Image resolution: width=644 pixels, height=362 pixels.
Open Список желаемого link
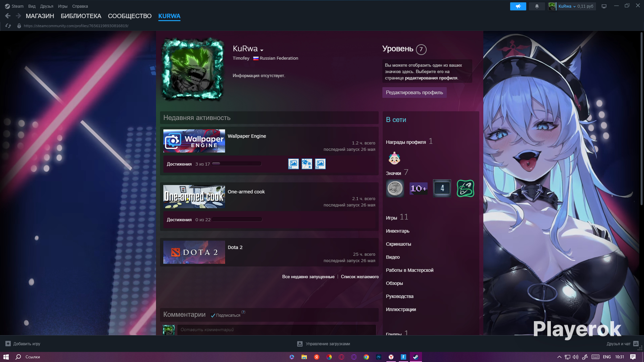pyautogui.click(x=360, y=277)
